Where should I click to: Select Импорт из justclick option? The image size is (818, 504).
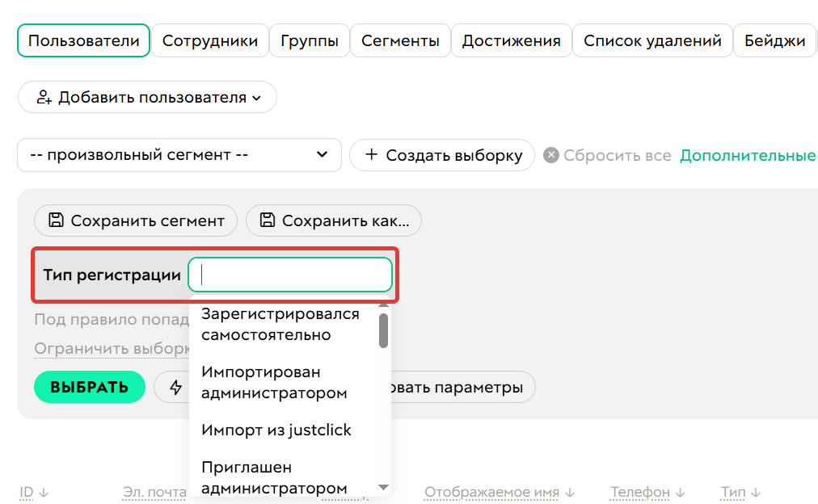click(276, 430)
